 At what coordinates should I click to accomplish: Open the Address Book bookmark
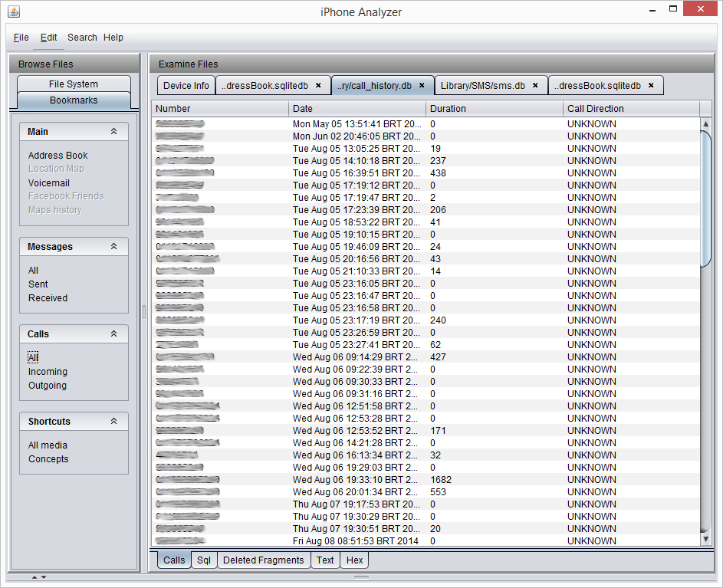tap(58, 156)
